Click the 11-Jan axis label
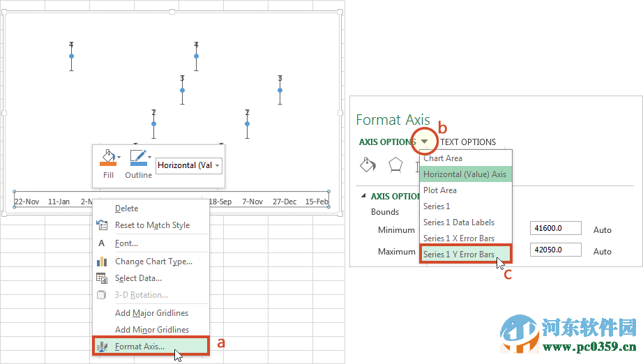Screen dimensions: 643x364 click(59, 202)
